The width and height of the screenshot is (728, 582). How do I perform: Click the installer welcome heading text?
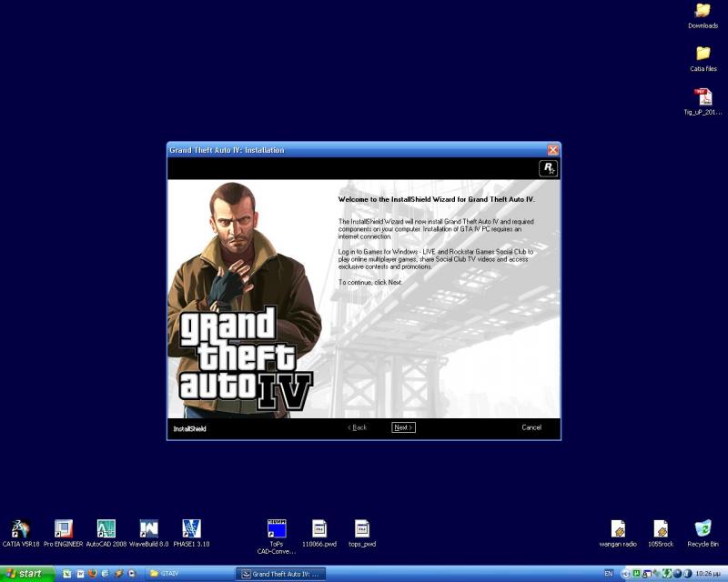coord(437,199)
